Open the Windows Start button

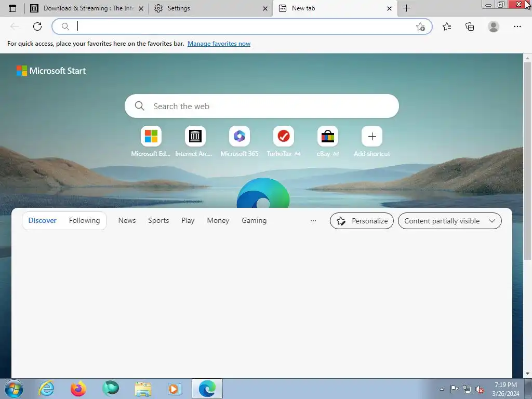coord(14,389)
